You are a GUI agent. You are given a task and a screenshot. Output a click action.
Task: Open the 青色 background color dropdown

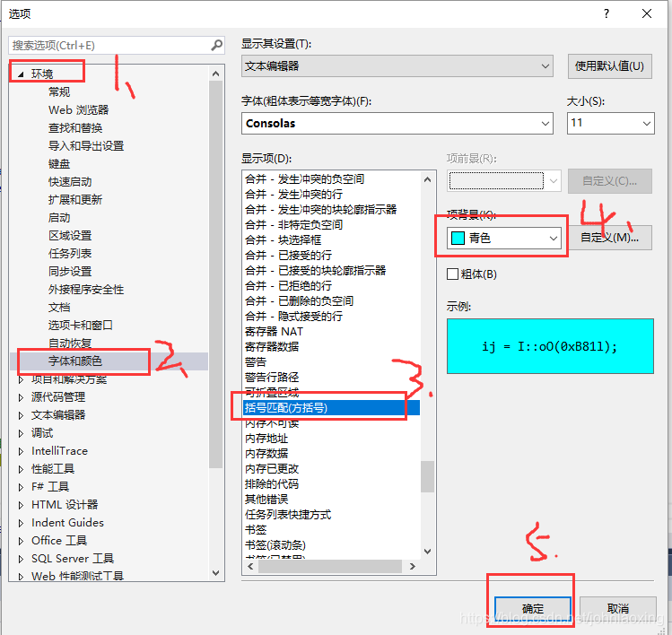(x=503, y=238)
